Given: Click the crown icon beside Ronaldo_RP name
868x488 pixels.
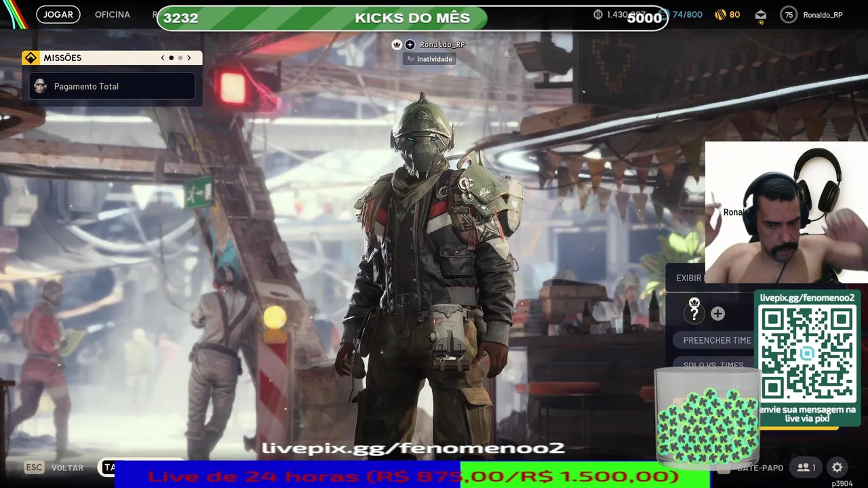Looking at the screenshot, I should (x=397, y=45).
